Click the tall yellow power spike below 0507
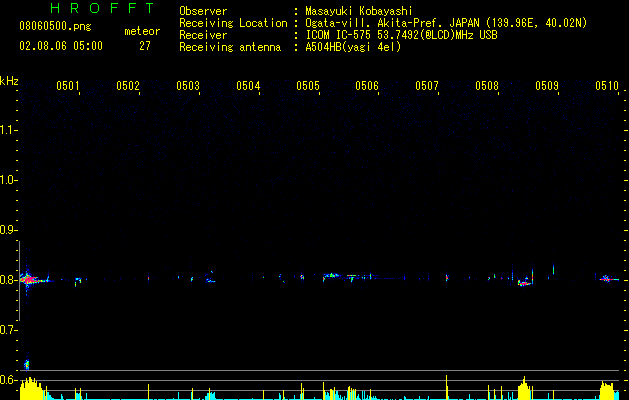 click(x=446, y=387)
